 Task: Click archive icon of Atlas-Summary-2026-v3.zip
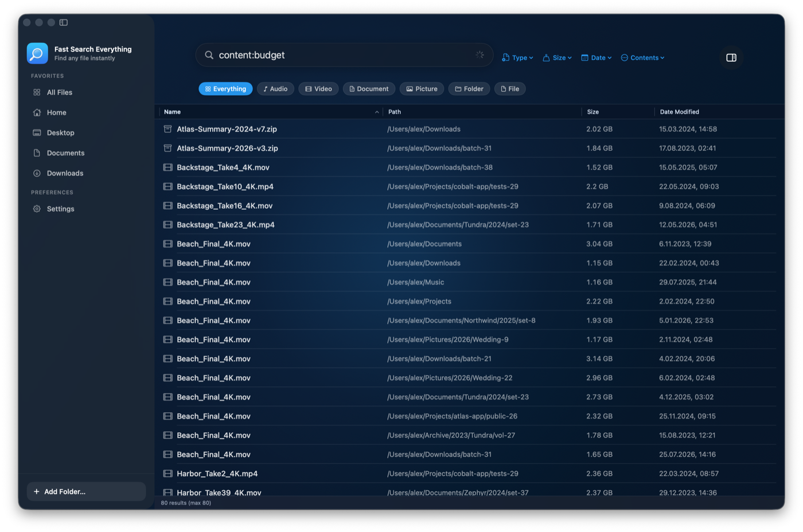click(x=167, y=148)
